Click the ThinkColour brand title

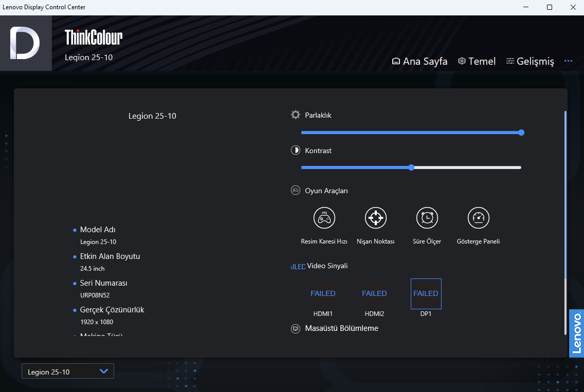pos(94,37)
